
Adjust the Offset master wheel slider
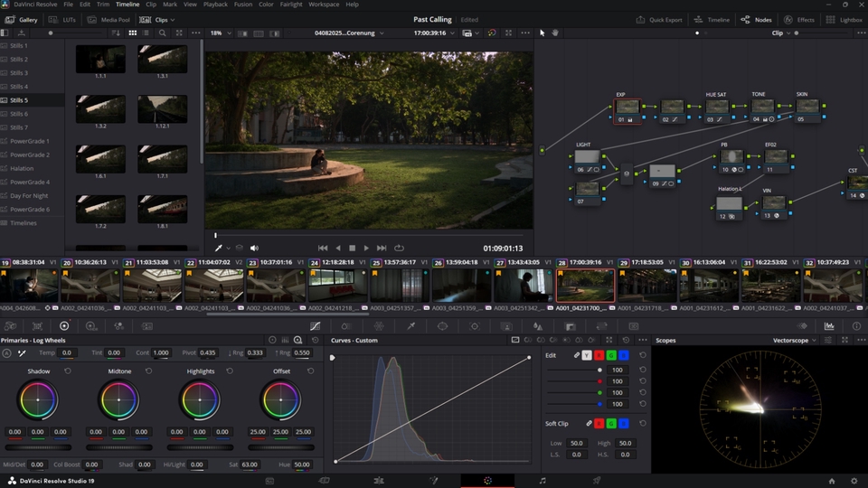click(x=281, y=447)
